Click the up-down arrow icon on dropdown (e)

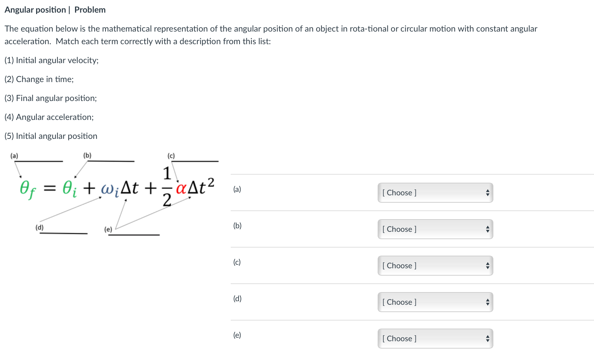pyautogui.click(x=487, y=338)
